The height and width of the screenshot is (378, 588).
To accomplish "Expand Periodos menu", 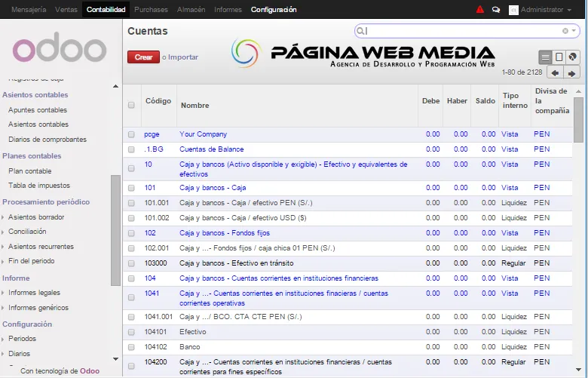I will [22, 339].
